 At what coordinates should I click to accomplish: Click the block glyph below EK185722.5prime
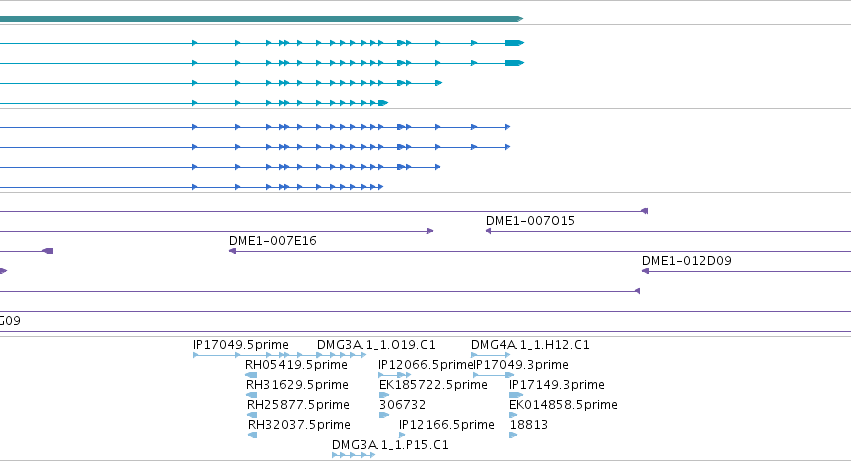click(x=384, y=395)
